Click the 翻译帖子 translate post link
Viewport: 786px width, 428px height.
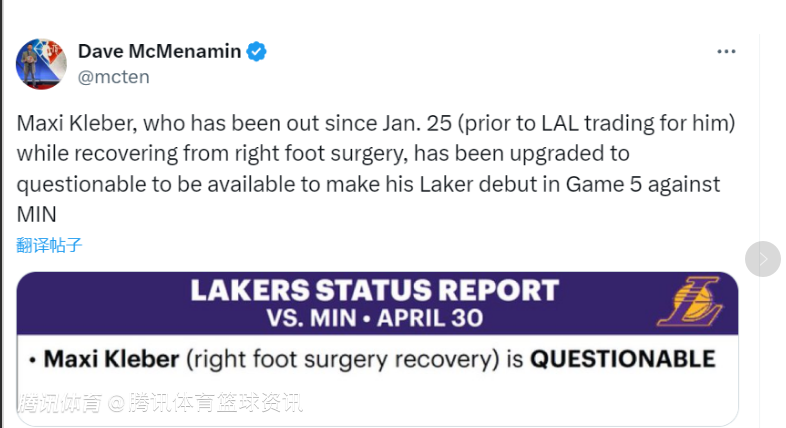49,244
